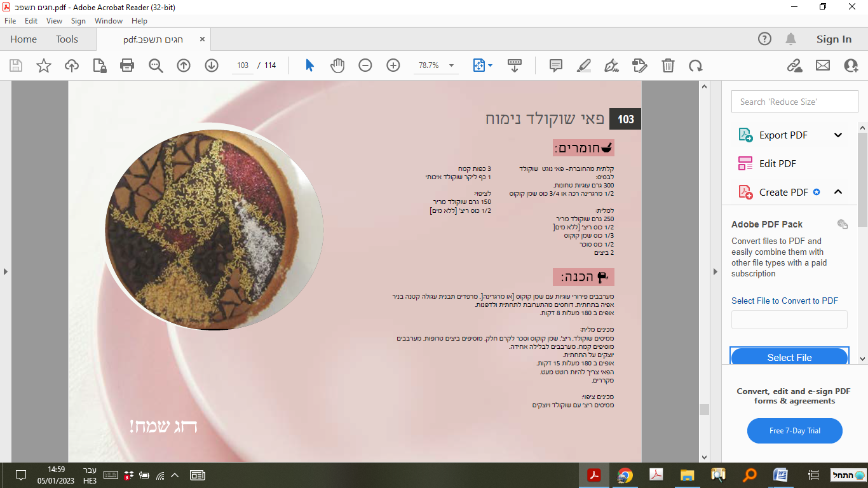This screenshot has width=868, height=488.
Task: Open the Window menu
Action: pyautogui.click(x=109, y=21)
